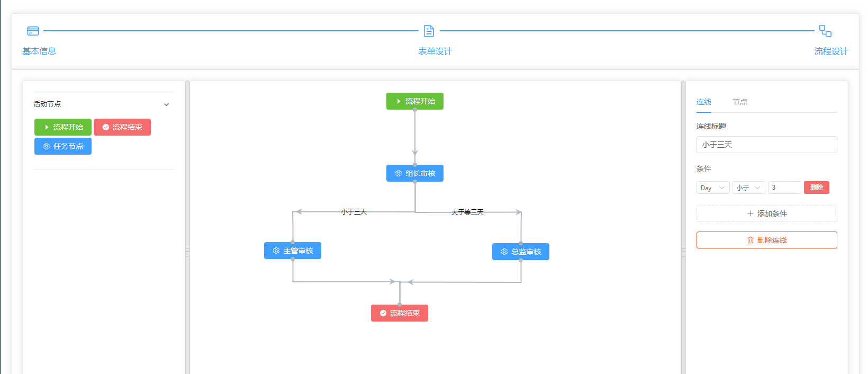The width and height of the screenshot is (868, 374).
Task: Select the green 流程开始 node on canvas
Action: (415, 101)
